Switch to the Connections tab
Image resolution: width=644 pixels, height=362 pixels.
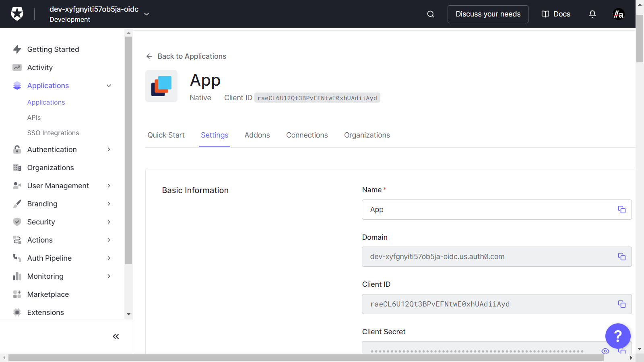(307, 135)
